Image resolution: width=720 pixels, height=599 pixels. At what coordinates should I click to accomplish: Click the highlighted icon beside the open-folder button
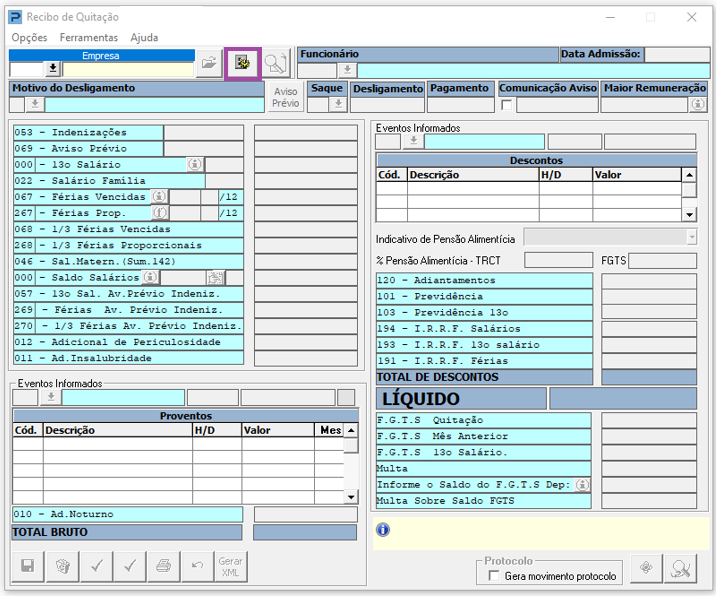242,63
